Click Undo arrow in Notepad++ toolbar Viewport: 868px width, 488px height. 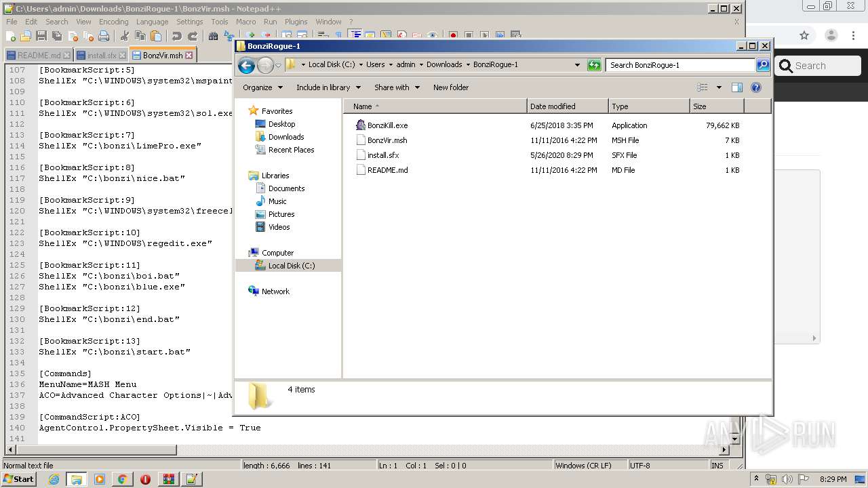click(176, 35)
